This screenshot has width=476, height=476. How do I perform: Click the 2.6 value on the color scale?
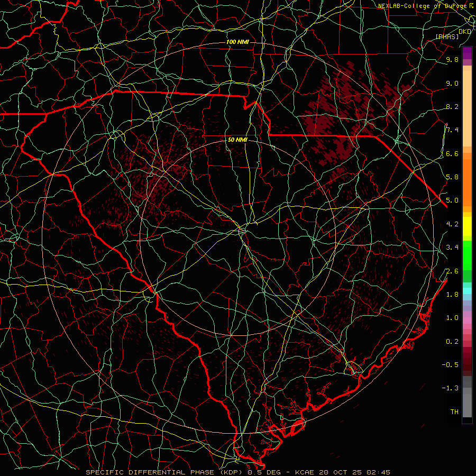point(452,271)
